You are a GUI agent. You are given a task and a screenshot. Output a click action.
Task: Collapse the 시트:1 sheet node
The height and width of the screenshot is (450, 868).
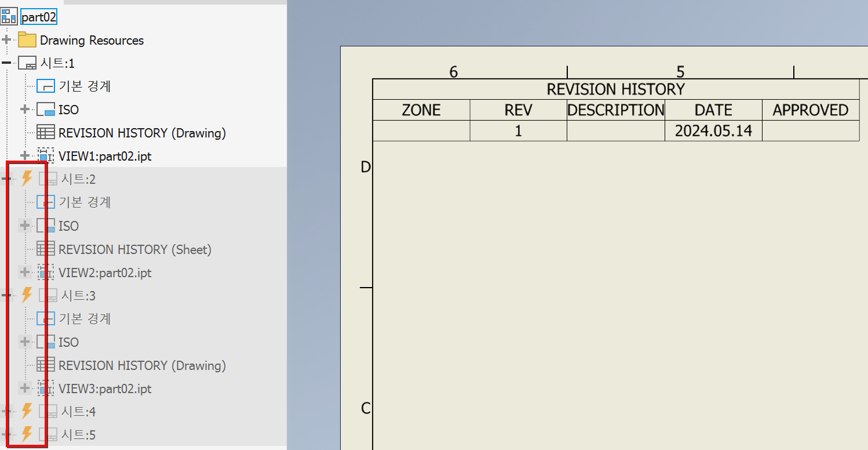point(5,63)
